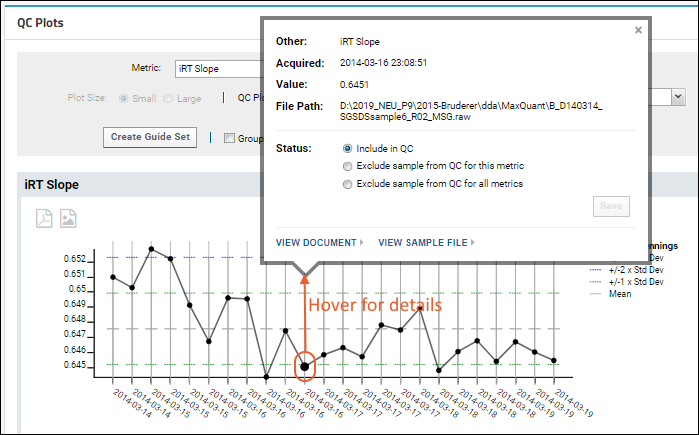699x435 pixels.
Task: Click the expand arrow next to View Document
Action: click(361, 242)
